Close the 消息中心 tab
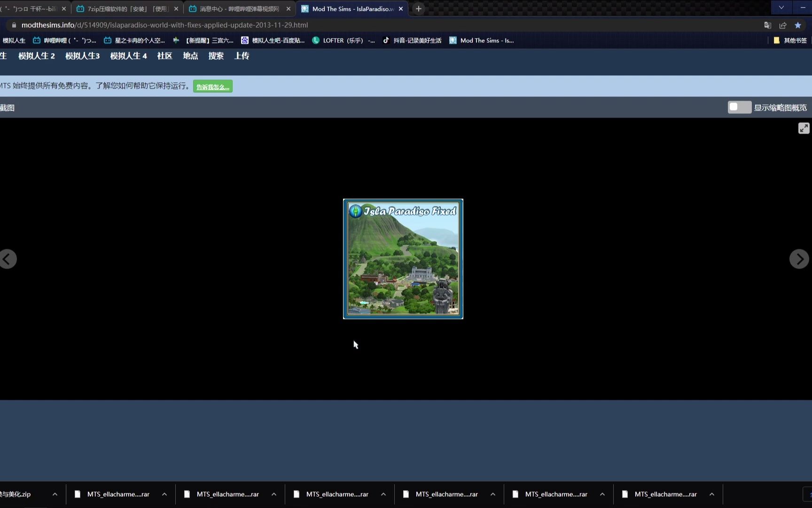The height and width of the screenshot is (508, 812). 289,8
